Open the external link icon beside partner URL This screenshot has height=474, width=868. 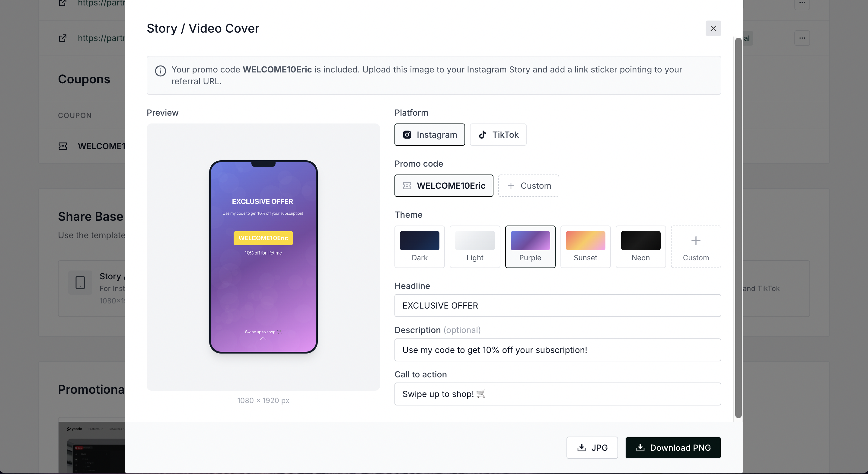[x=63, y=38]
